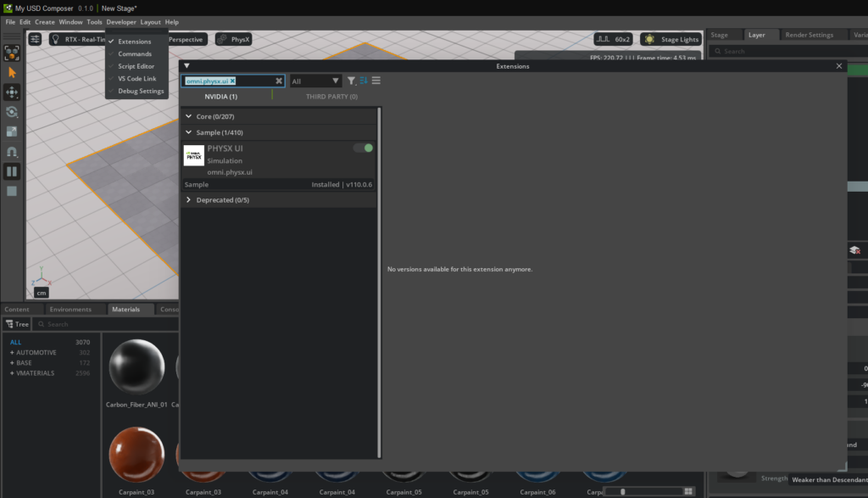Pick the Scale tool
Image resolution: width=868 pixels, height=498 pixels.
coord(12,131)
